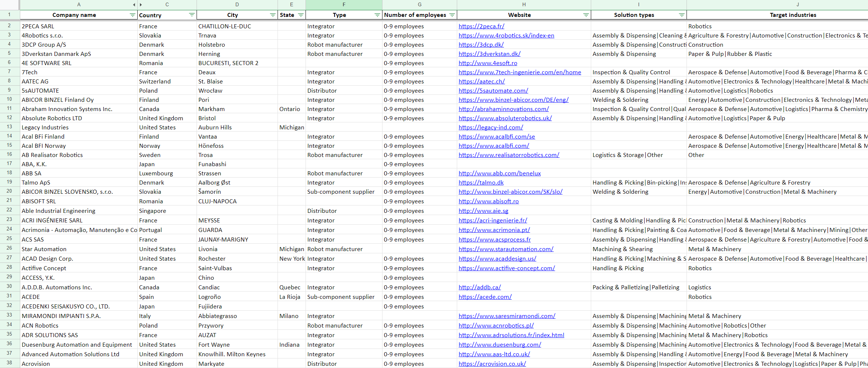Select row 13 by its row number
The width and height of the screenshot is (868, 368).
(9, 127)
